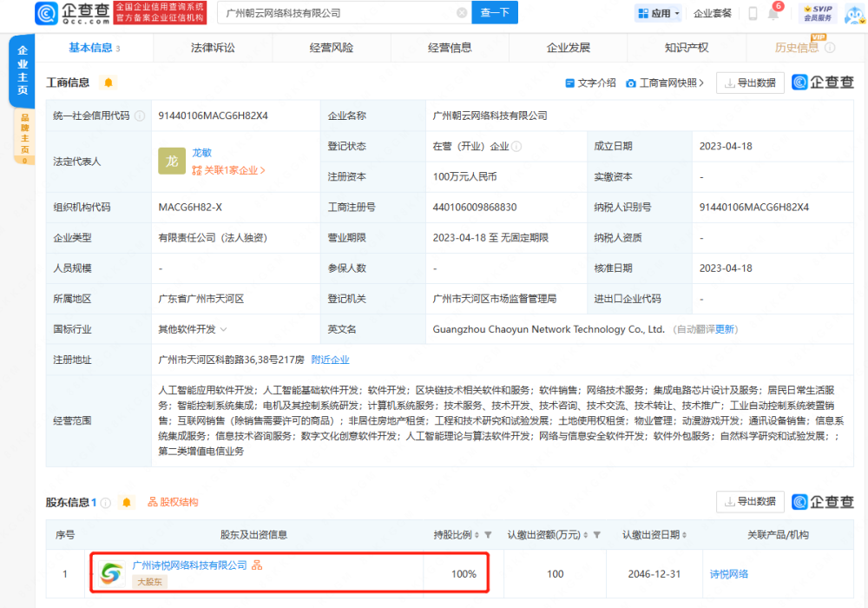This screenshot has width=868, height=608.
Task: Click the info icon beside 历史信息
Action: (x=830, y=48)
